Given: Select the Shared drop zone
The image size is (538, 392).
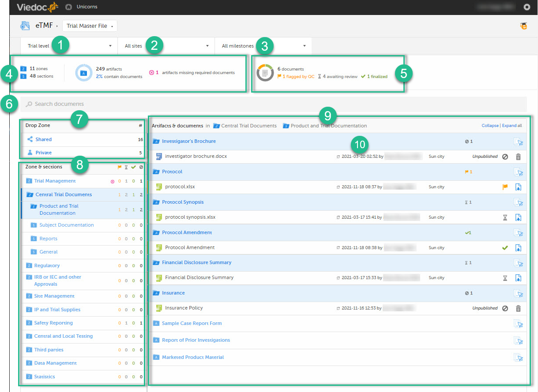Looking at the screenshot, I should pyautogui.click(x=44, y=139).
